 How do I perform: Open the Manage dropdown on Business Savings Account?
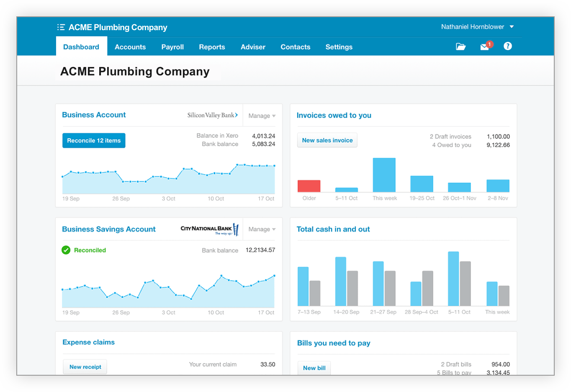[x=262, y=229]
